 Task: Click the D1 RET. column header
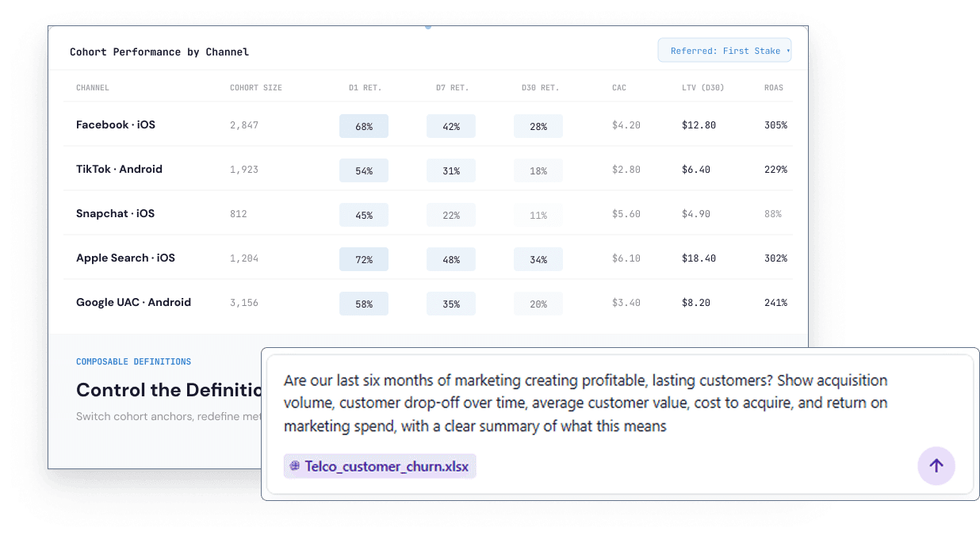click(x=365, y=88)
